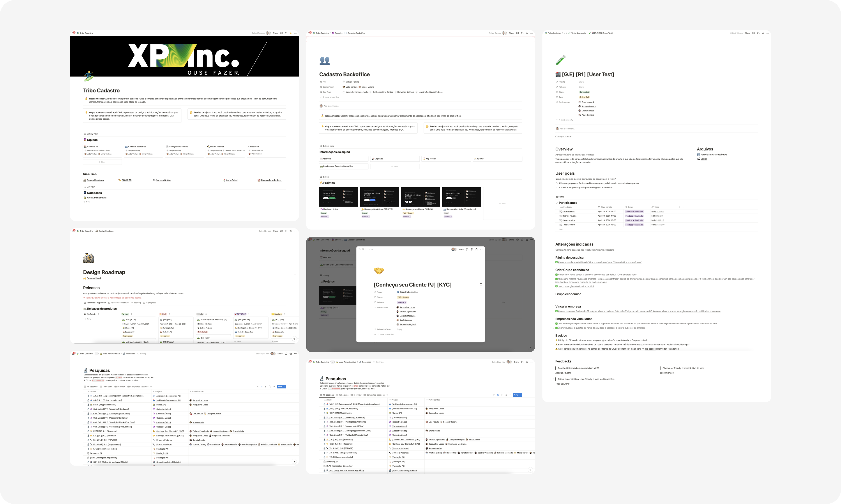Select 'To be done' tab in Pesquisas below Design Roadmap
Screen dimensions: 841x504
pyautogui.click(x=106, y=387)
